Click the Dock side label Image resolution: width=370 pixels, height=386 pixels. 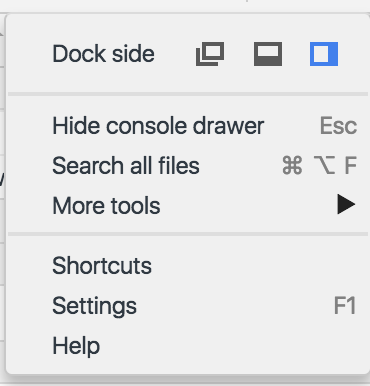coord(103,54)
